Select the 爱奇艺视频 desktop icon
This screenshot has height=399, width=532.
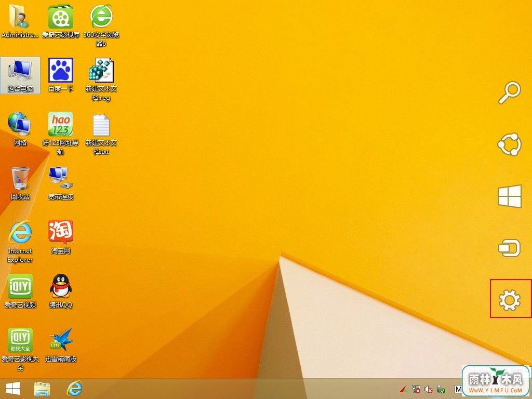20,291
